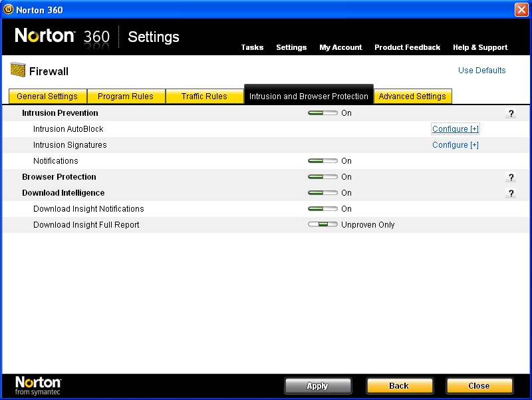Viewport: 532px width, 400px height.
Task: Open the Settings menu item
Action: click(x=291, y=47)
